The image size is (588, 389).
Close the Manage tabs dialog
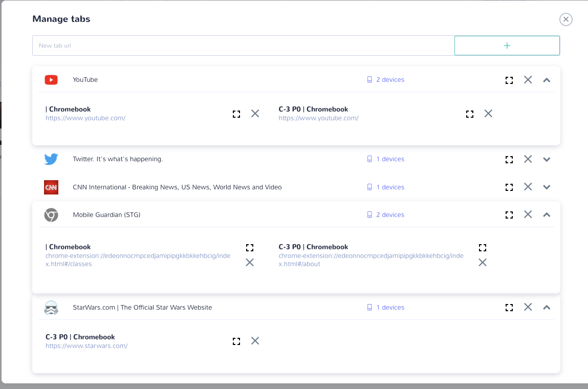[x=566, y=19]
